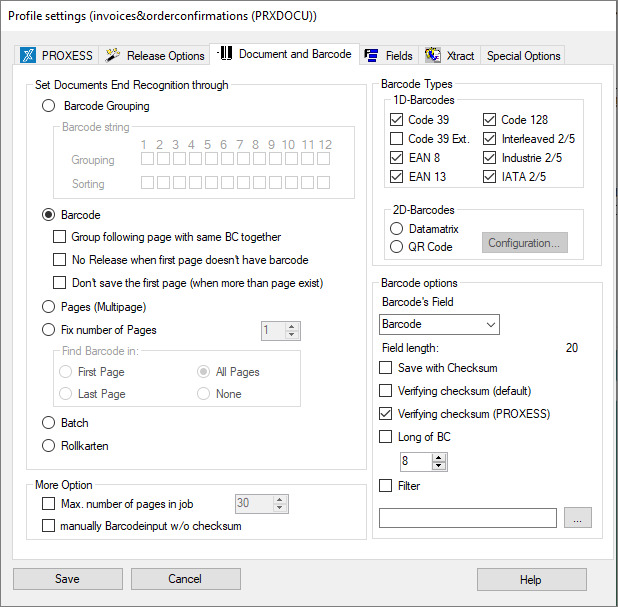Increase the Long of BC value with up arrow
This screenshot has width=618, height=607.
tap(439, 458)
